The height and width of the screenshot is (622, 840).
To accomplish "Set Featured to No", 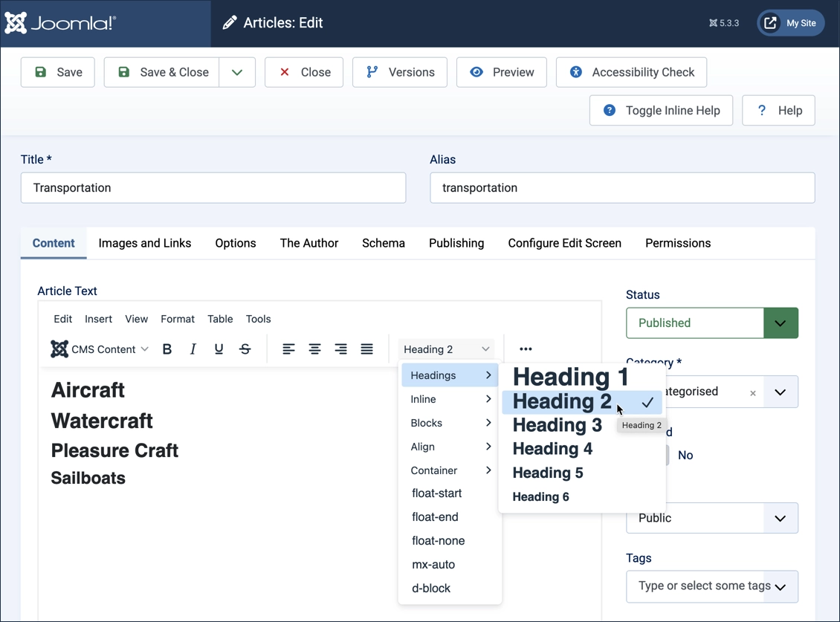I will pyautogui.click(x=685, y=455).
